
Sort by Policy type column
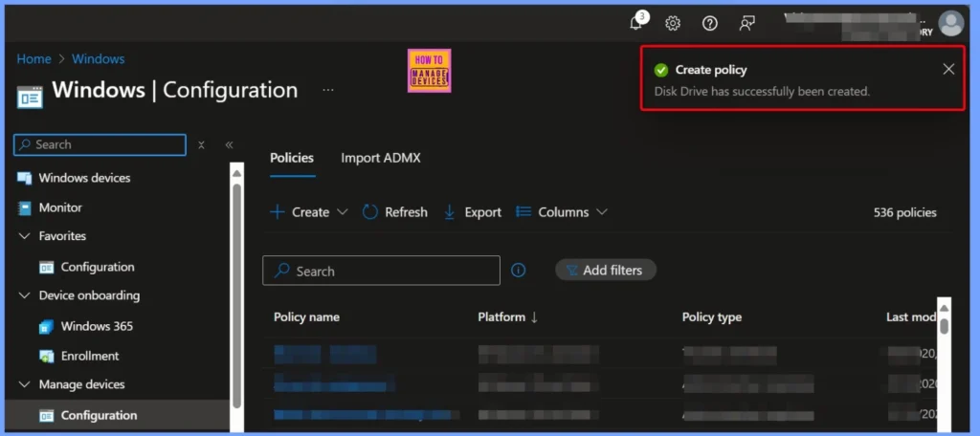(x=711, y=317)
